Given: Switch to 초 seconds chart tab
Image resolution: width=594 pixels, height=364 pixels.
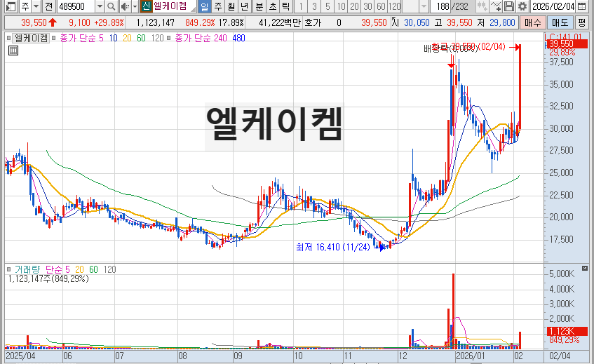Looking at the screenshot, I should click(x=272, y=6).
